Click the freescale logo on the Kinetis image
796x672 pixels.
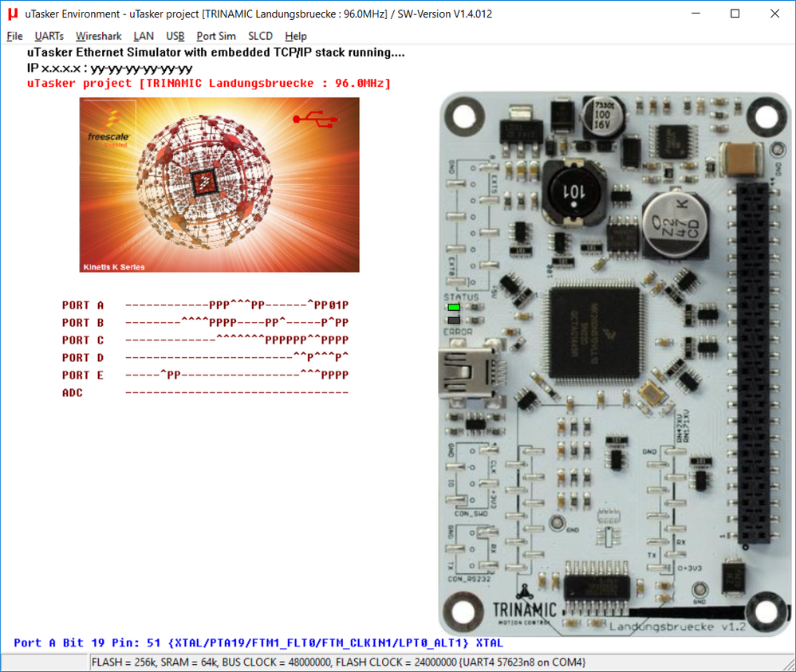(x=109, y=127)
